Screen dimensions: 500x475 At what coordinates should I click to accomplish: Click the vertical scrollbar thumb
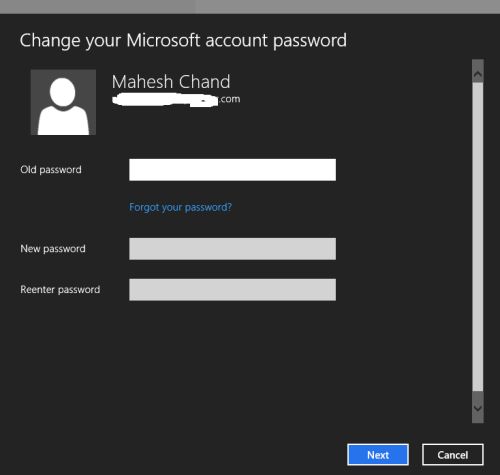[478, 237]
